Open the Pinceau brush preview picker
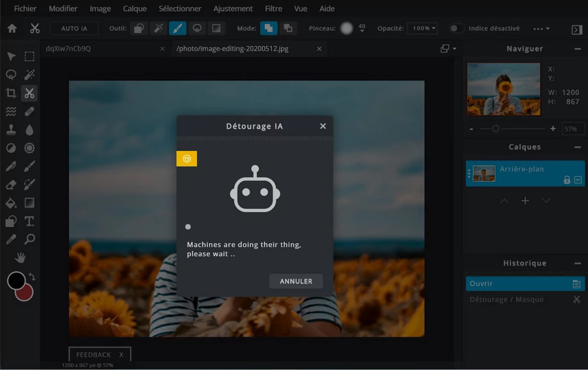 pos(346,28)
